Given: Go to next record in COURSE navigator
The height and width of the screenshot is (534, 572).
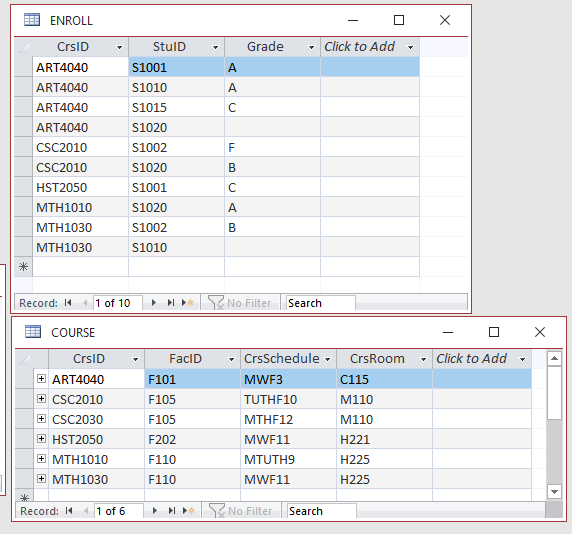Looking at the screenshot, I should pos(155,511).
